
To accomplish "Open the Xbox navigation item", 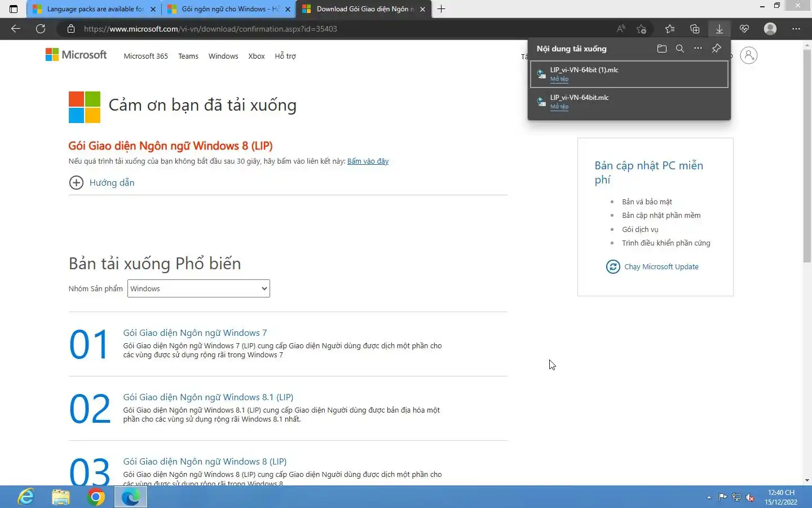I will (x=257, y=56).
